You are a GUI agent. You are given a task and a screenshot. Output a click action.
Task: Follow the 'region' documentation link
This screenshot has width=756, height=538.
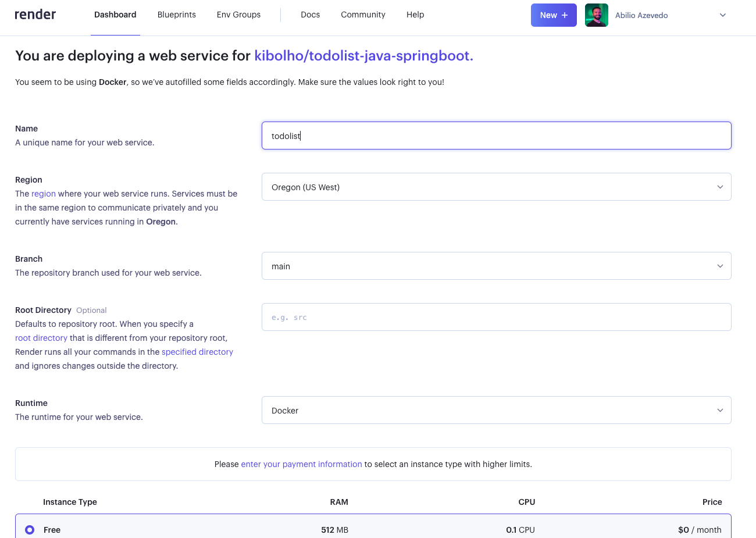tap(44, 194)
